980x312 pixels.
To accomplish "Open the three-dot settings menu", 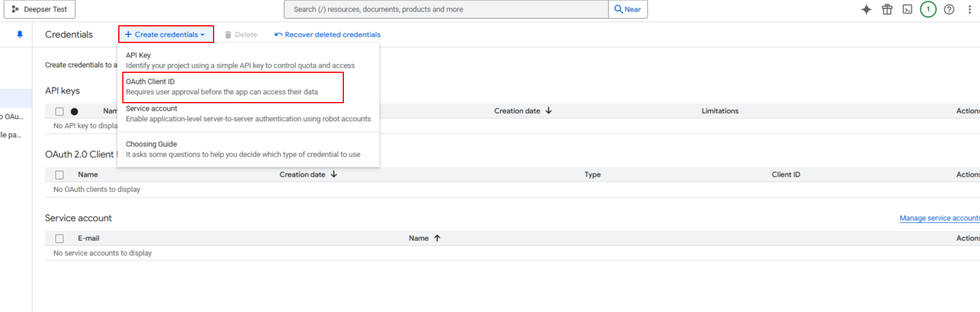I will click(970, 9).
